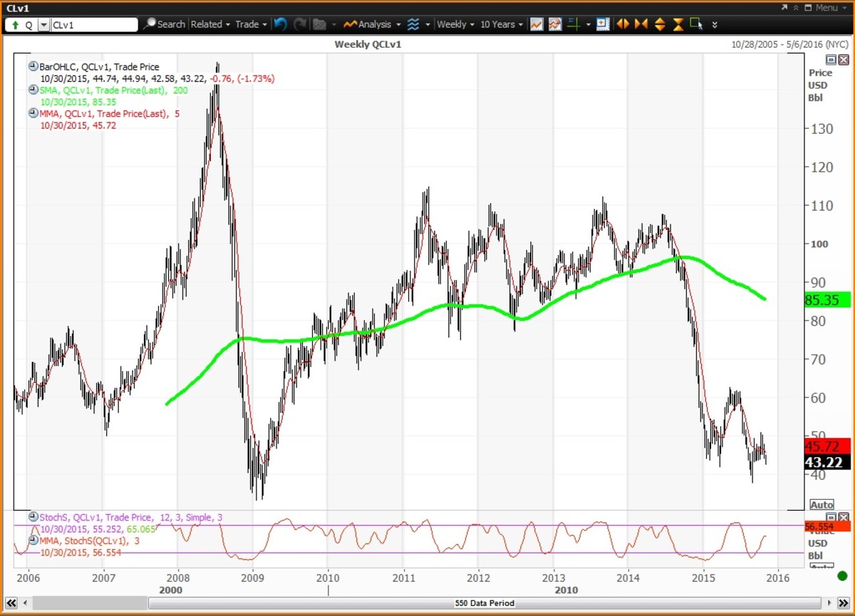The height and width of the screenshot is (616, 855).
Task: Click the horizontal compress arrows icon
Action: (641, 24)
